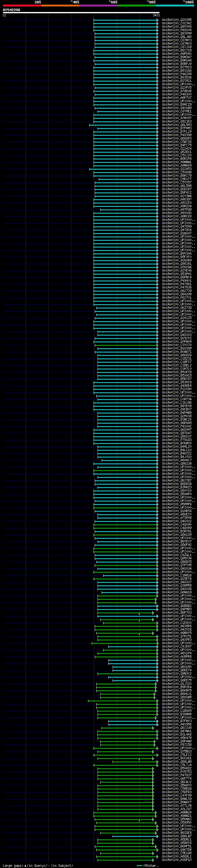
Task: Select hit label UniRef100_Q8TD47
Action: 177,433
